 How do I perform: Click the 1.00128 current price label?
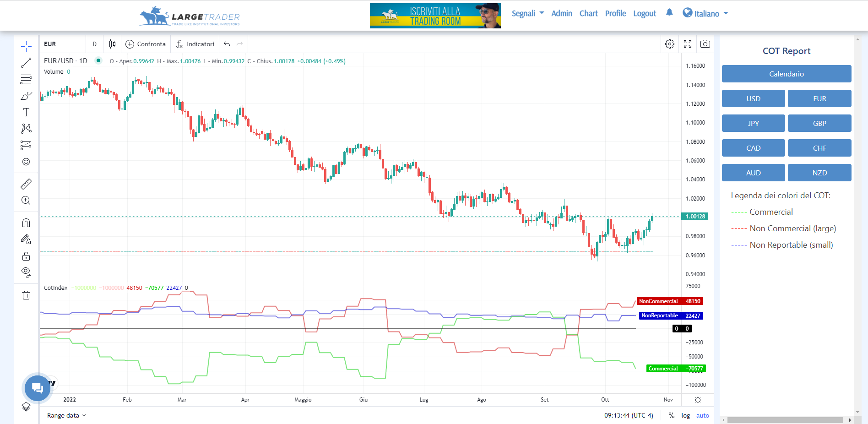point(695,217)
